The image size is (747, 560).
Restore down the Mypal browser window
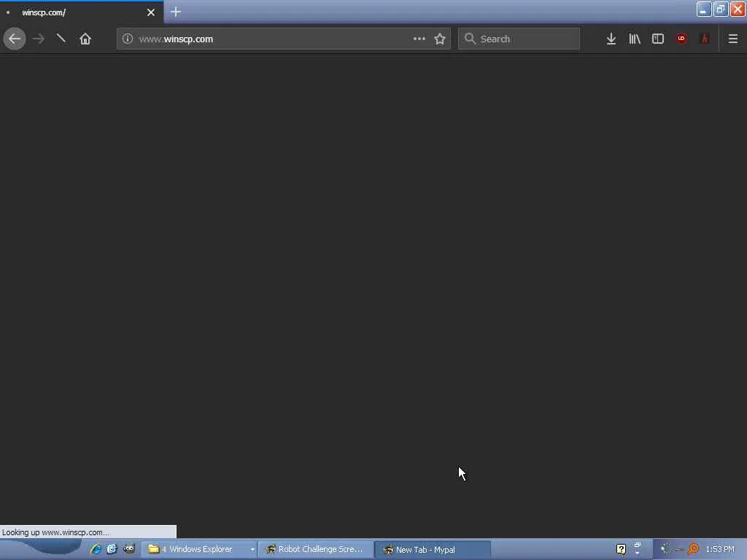(720, 9)
